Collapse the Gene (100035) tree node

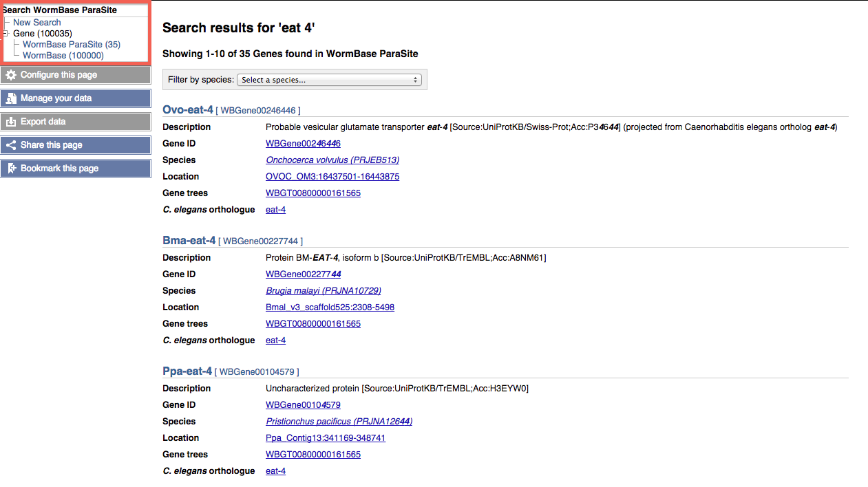click(6, 33)
